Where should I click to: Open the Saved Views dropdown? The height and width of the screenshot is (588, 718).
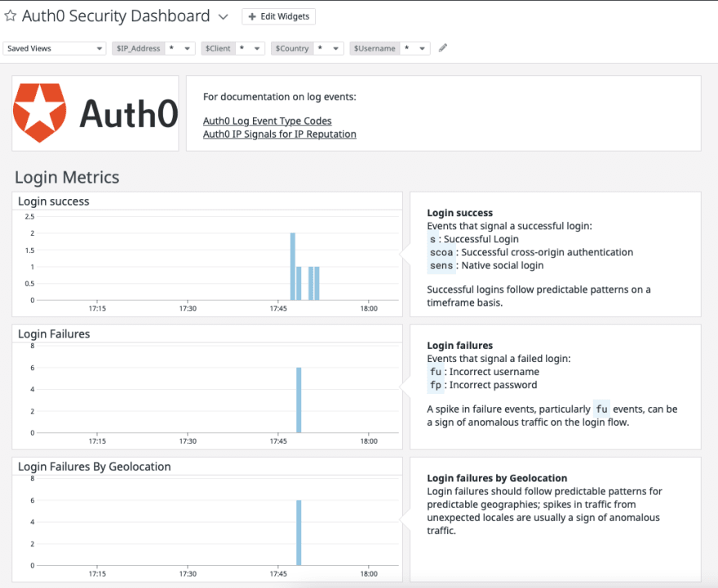coord(55,48)
